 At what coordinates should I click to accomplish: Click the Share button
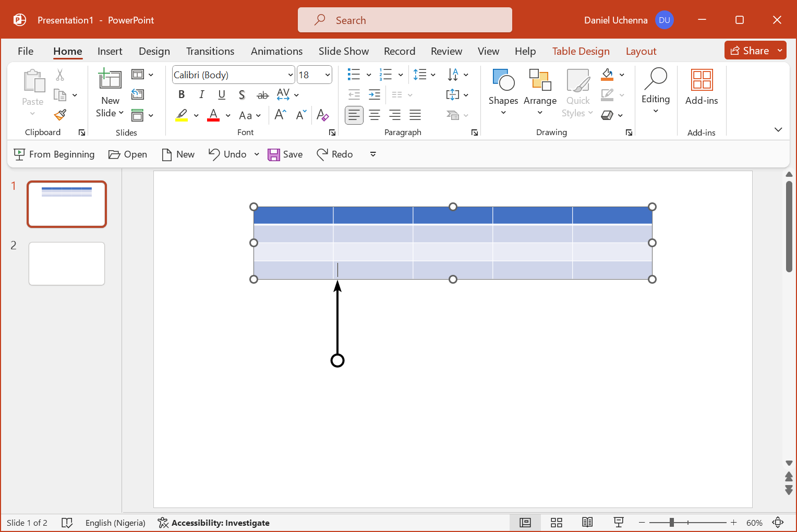click(x=750, y=51)
